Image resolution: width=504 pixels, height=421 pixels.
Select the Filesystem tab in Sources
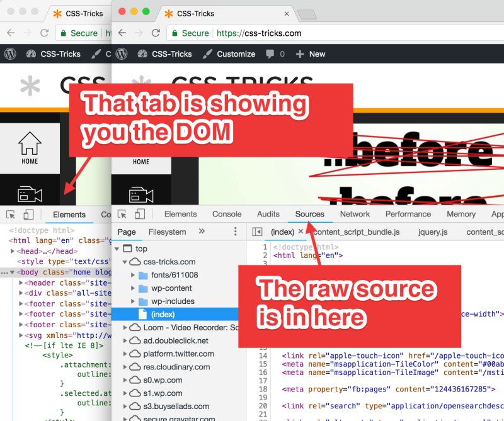(167, 232)
